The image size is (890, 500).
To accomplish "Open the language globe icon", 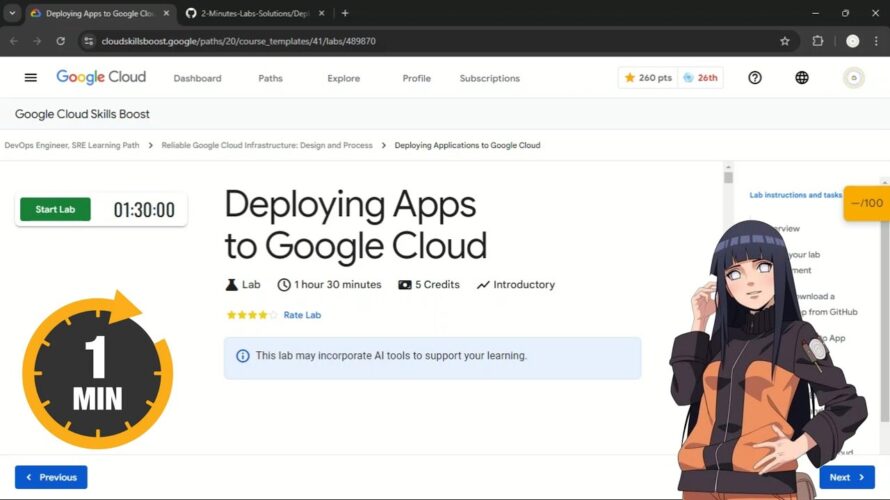I will tap(801, 78).
